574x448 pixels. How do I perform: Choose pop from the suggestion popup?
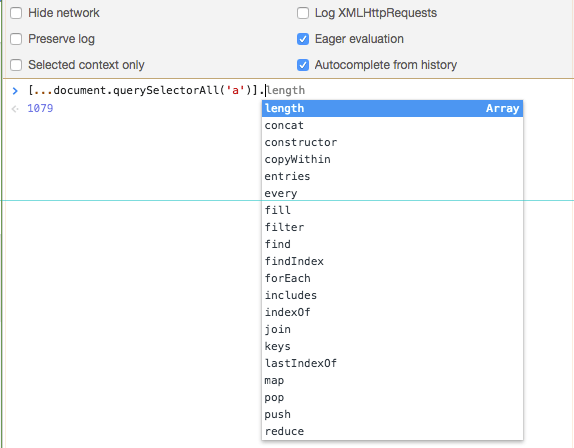point(392,397)
